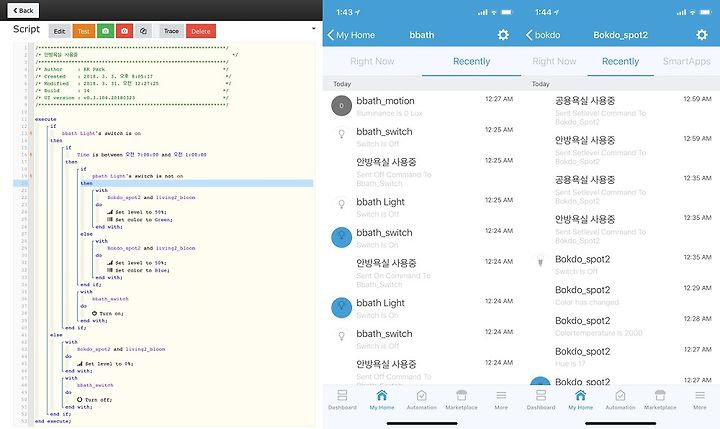
Task: Open '공용욕실 사용중' entry at 12:35 AM
Action: (x=621, y=189)
